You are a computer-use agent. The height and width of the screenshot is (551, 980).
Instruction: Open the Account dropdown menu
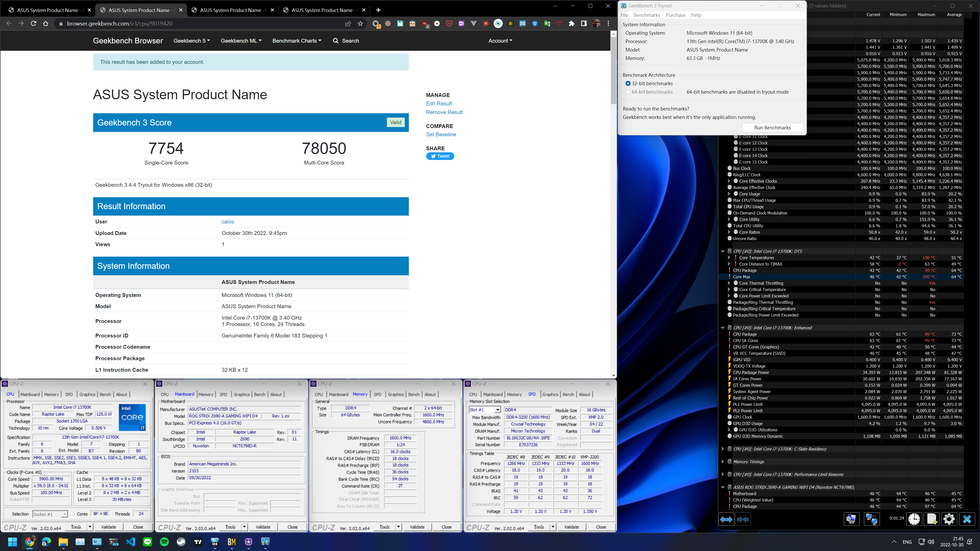500,41
